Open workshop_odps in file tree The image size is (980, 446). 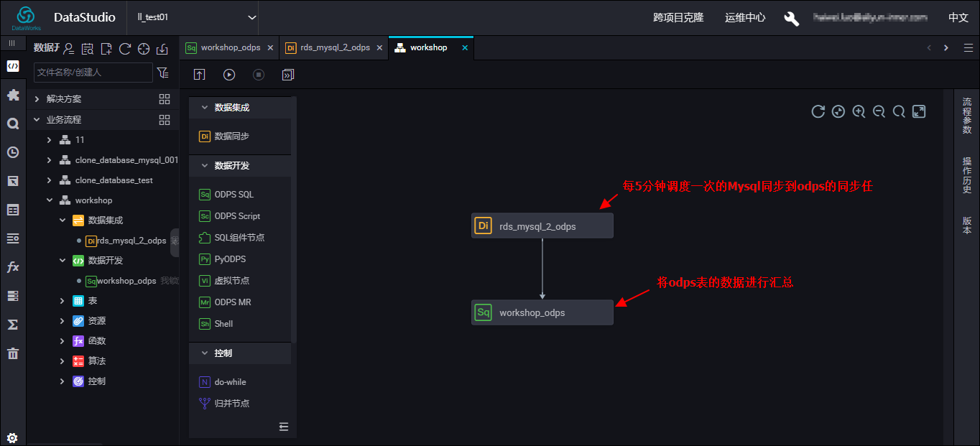pyautogui.click(x=126, y=281)
